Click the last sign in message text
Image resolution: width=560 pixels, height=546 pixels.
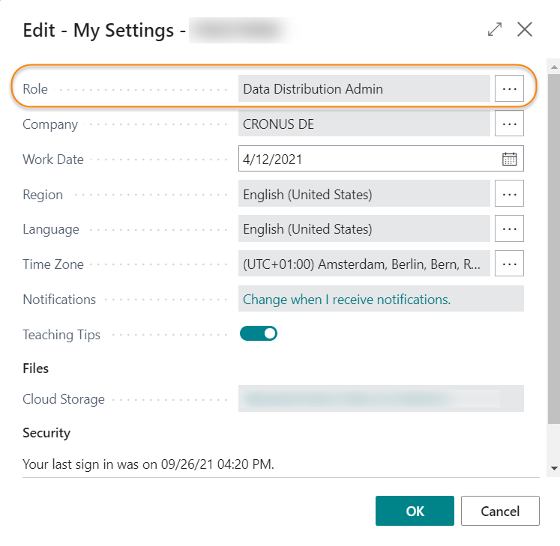[x=148, y=464]
